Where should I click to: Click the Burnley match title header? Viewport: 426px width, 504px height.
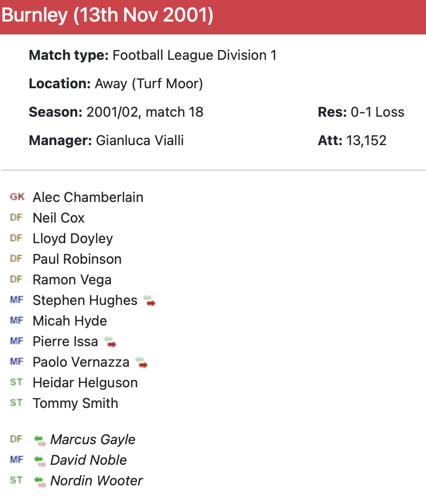(107, 16)
